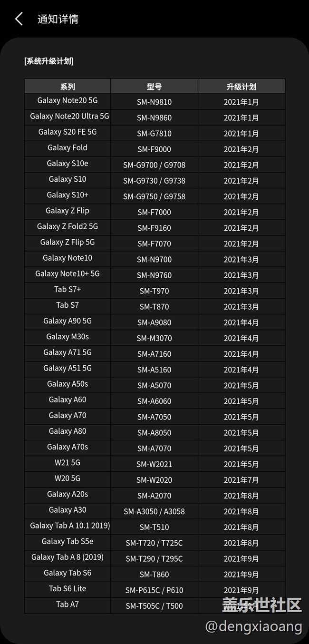This screenshot has height=644, width=309.
Task: Click the Galaxy Tab S5e cell
Action: point(68,541)
